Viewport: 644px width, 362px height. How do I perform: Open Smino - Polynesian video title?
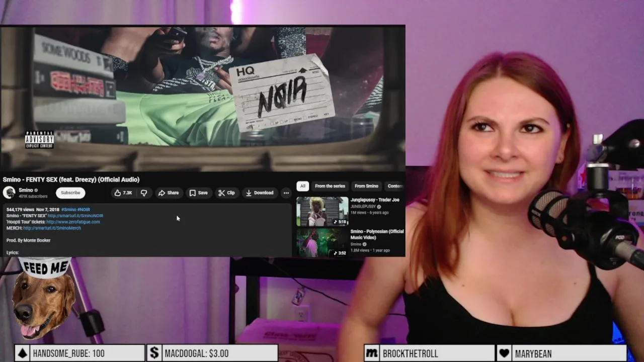(377, 234)
